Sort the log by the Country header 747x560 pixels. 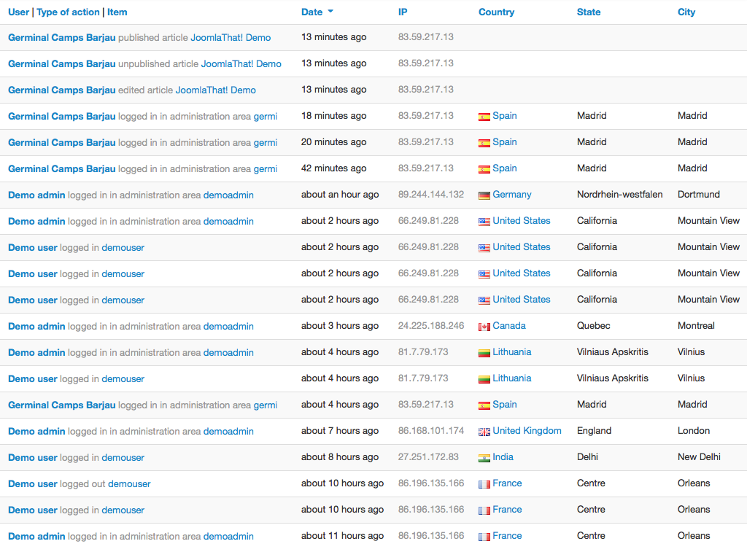[x=496, y=12]
